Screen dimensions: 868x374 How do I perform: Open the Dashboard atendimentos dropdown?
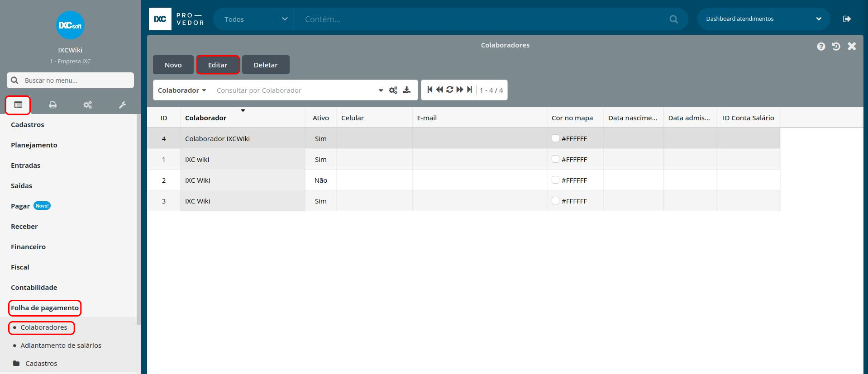[x=763, y=19]
